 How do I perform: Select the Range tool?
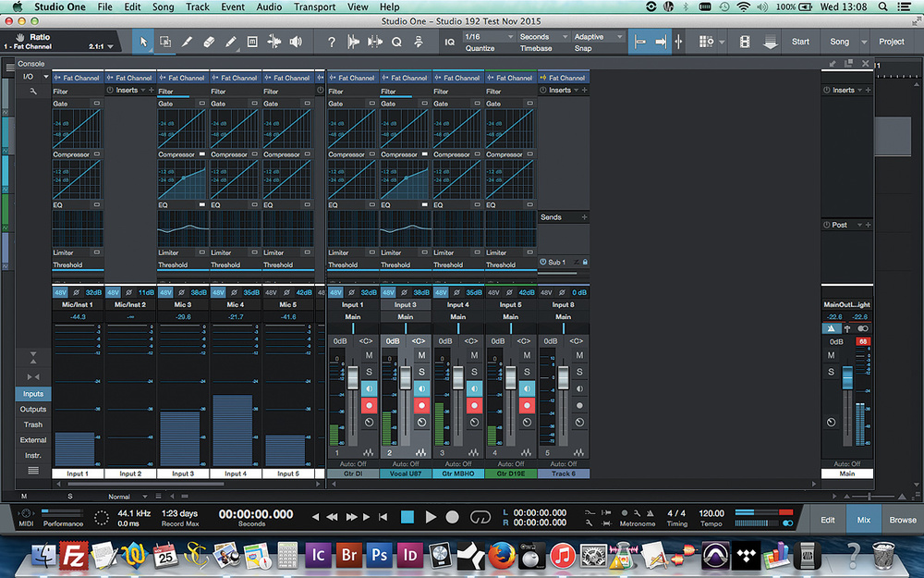165,42
